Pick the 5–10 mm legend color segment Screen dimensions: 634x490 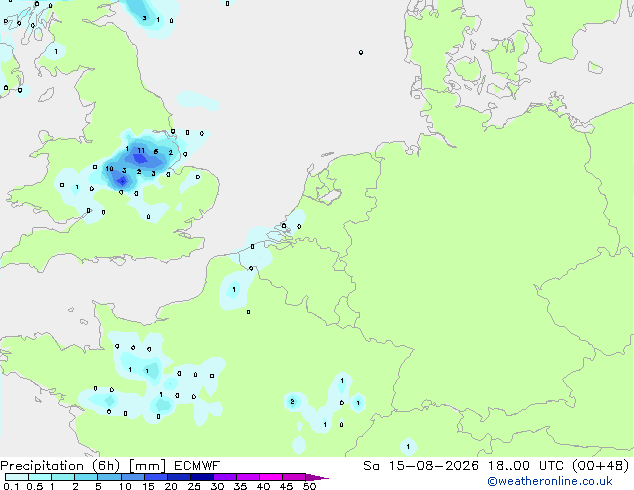(109, 477)
